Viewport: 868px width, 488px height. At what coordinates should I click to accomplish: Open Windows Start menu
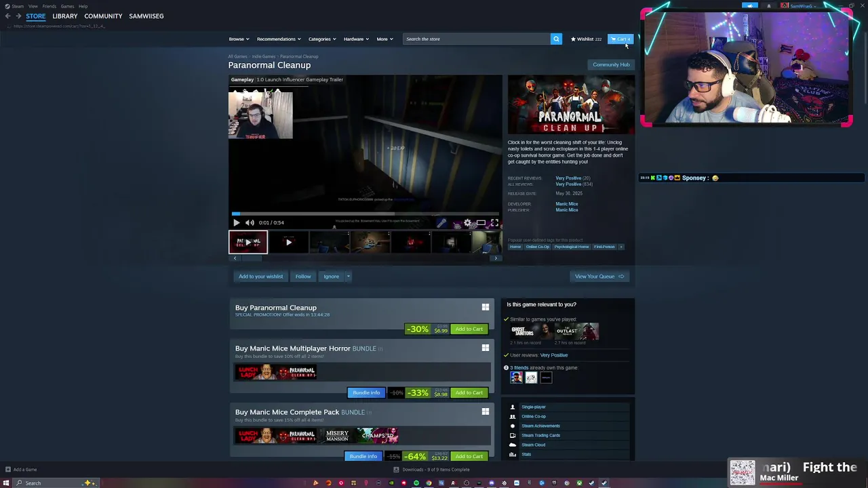6,483
